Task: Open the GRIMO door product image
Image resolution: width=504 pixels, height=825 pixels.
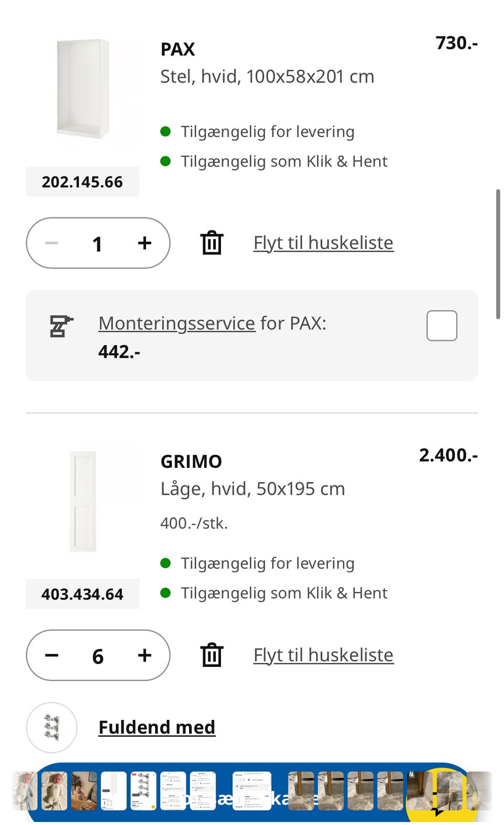Action: pos(83,502)
